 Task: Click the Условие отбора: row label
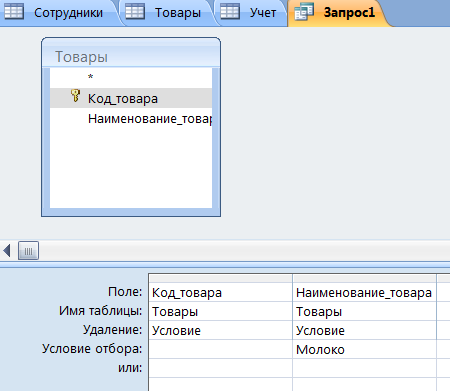point(92,349)
